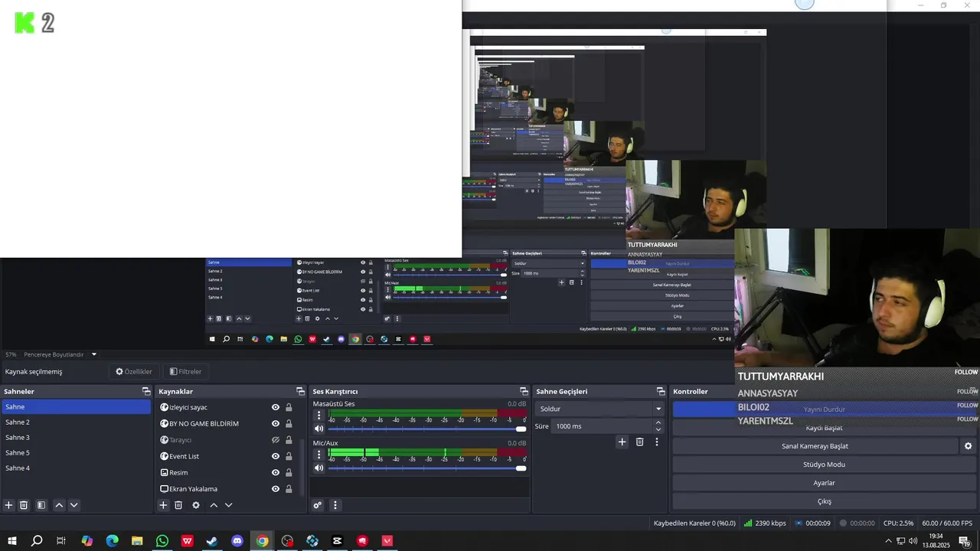The image size is (980, 551).
Task: Open Ayarlar settings button
Action: coord(824,483)
